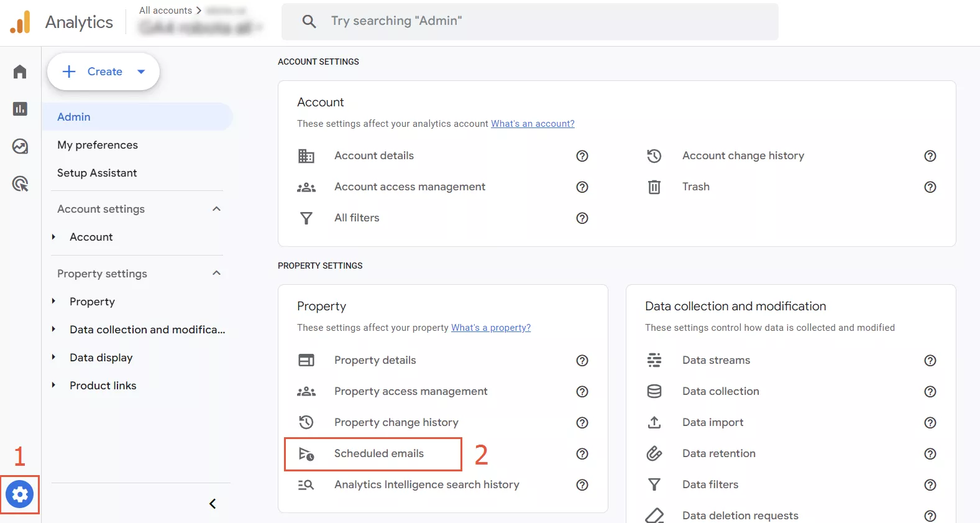The height and width of the screenshot is (523, 980).
Task: Expand Data collection and modification arrow
Action: coord(54,329)
